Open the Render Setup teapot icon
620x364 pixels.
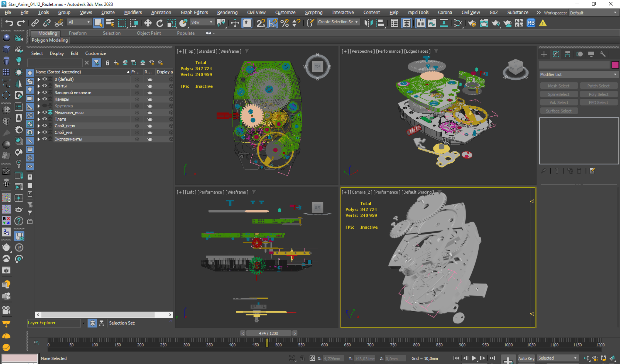click(x=472, y=23)
